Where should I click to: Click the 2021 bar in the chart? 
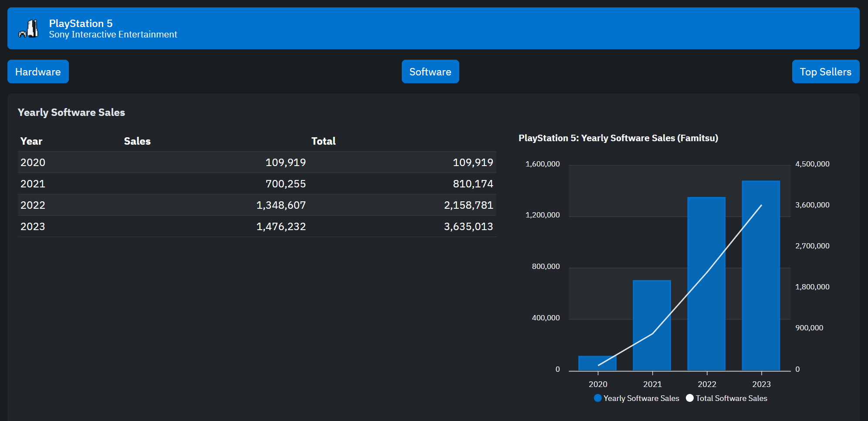(x=652, y=325)
